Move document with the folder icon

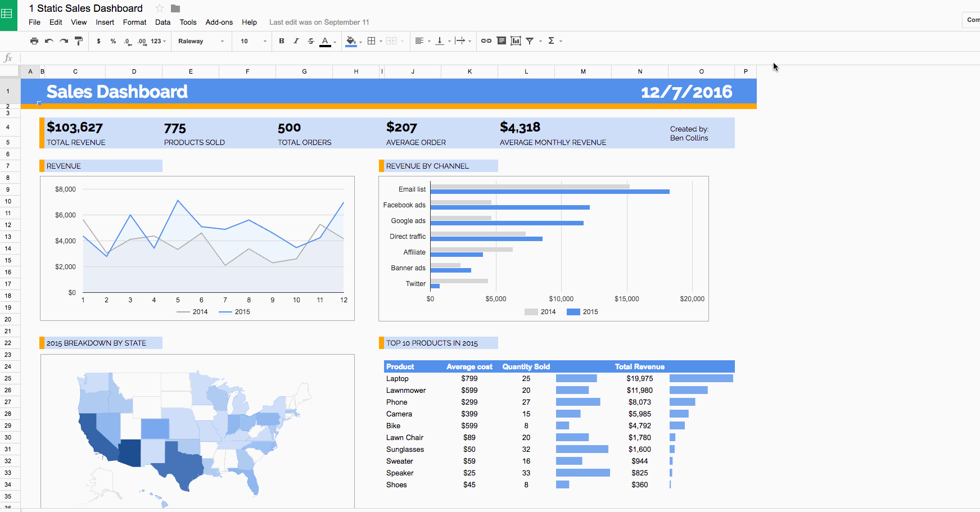[175, 8]
